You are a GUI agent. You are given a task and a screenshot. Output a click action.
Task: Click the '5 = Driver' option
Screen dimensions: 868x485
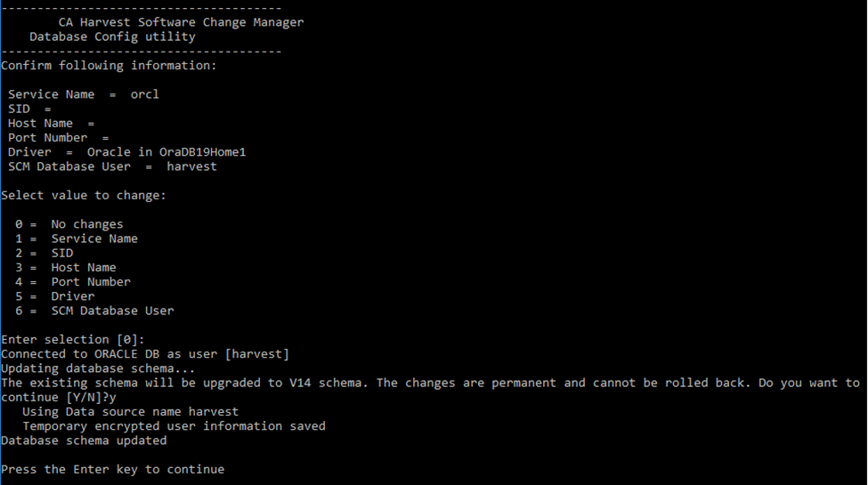[x=55, y=296]
